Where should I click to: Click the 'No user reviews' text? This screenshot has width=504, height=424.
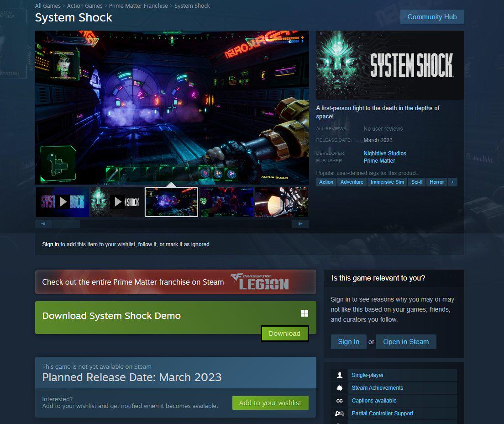point(383,129)
